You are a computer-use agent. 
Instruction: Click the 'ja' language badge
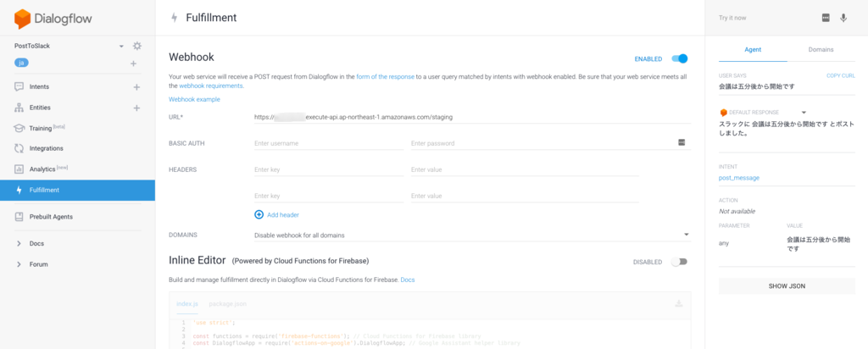(21, 63)
